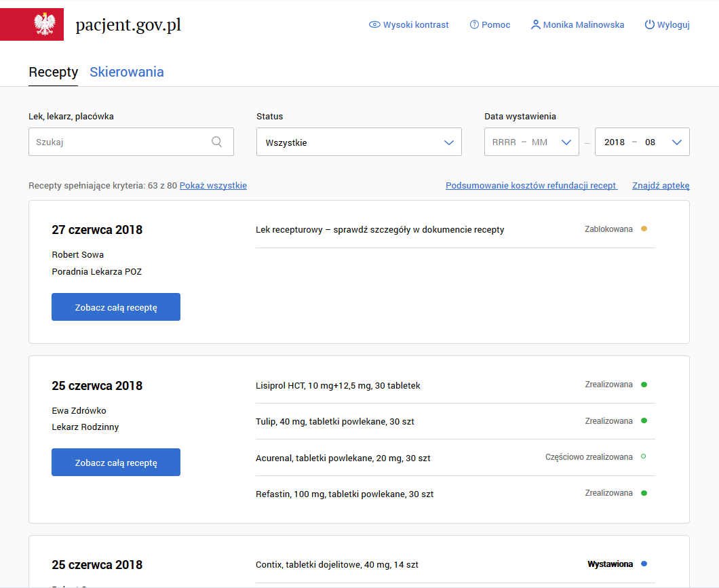Switch to the Skierowania tab
This screenshot has height=588, width=719.
(127, 72)
